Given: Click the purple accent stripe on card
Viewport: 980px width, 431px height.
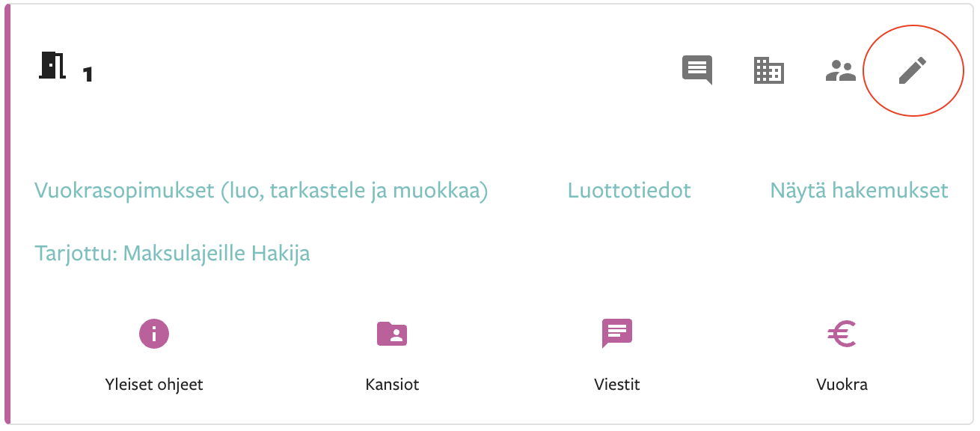Looking at the screenshot, I should click(x=7, y=215).
